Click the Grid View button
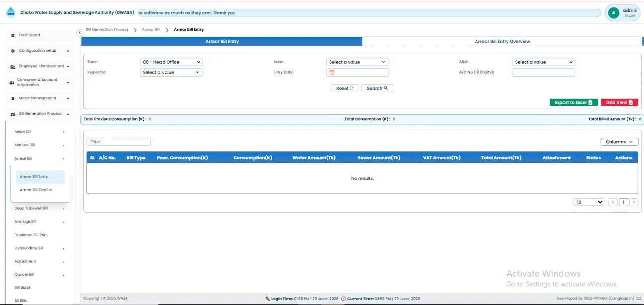Viewport: 644px width, 305px height. 619,102
